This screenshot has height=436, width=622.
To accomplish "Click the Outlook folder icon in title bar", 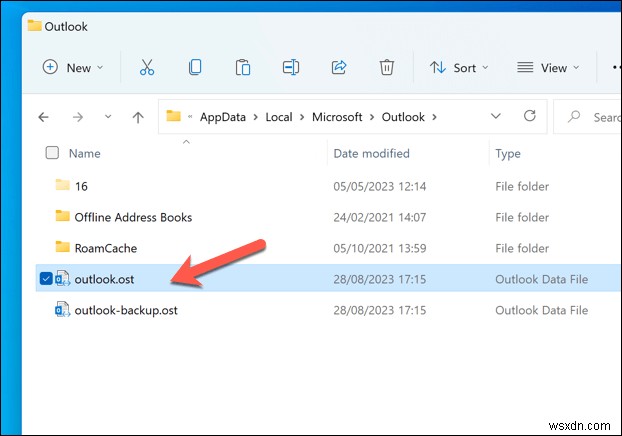I will 34,25.
